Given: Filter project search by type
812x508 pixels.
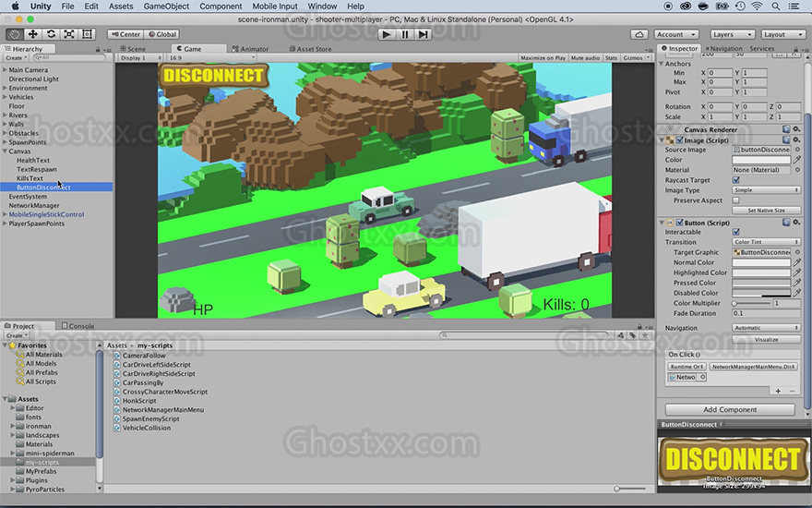Looking at the screenshot, I should click(x=620, y=335).
